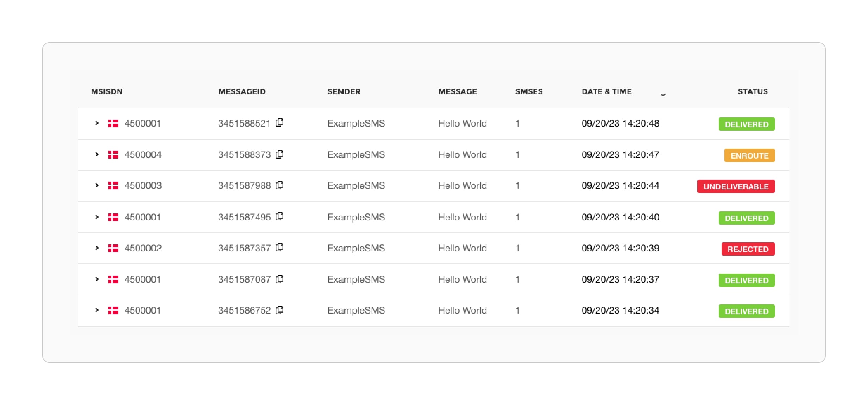Click the copy icon for message 3451587988

(x=279, y=186)
